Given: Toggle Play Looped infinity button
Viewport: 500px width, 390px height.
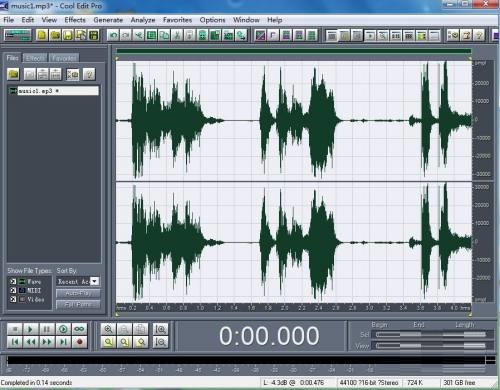Looking at the screenshot, I should point(79,329).
